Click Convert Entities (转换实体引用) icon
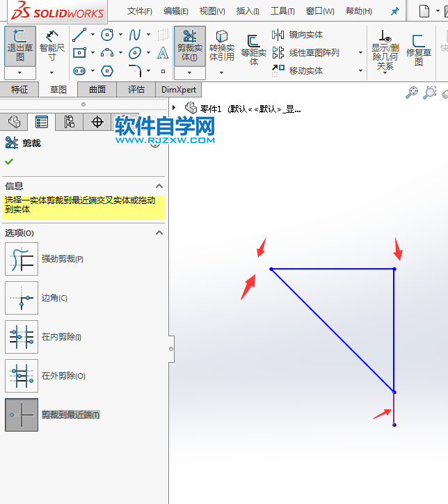Image resolution: width=448 pixels, height=504 pixels. pyautogui.click(x=222, y=46)
